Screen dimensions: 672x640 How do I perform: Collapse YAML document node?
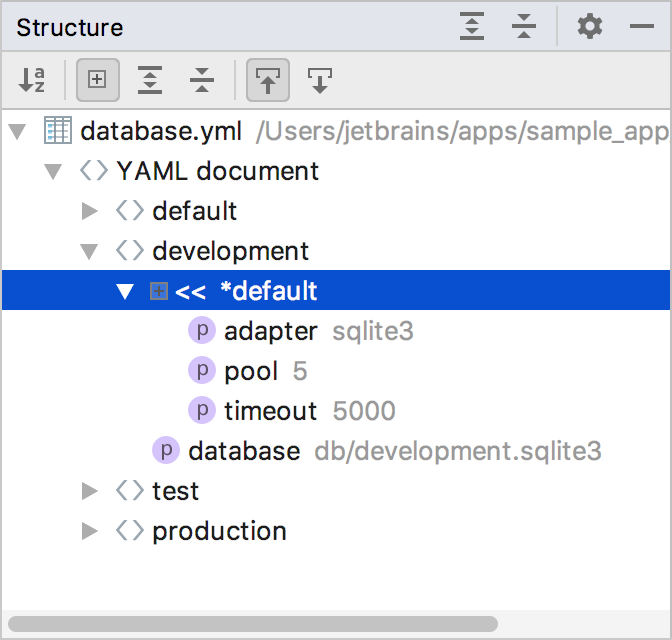pyautogui.click(x=53, y=171)
